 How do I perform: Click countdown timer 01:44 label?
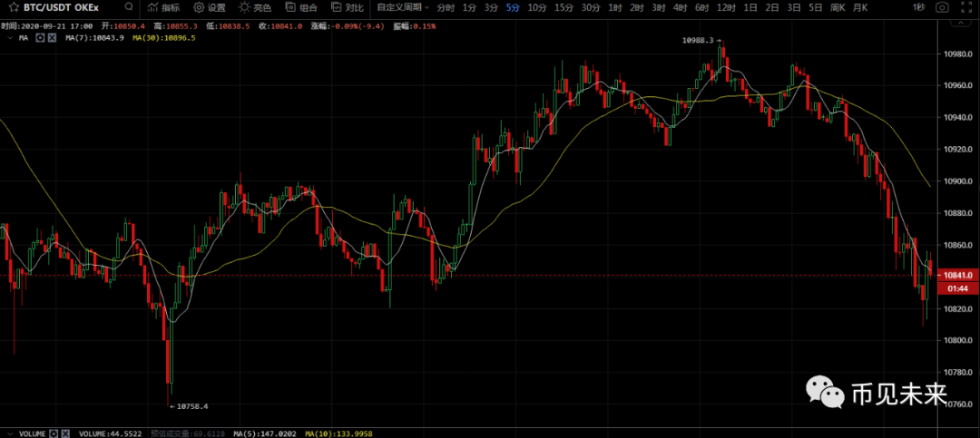coord(958,288)
